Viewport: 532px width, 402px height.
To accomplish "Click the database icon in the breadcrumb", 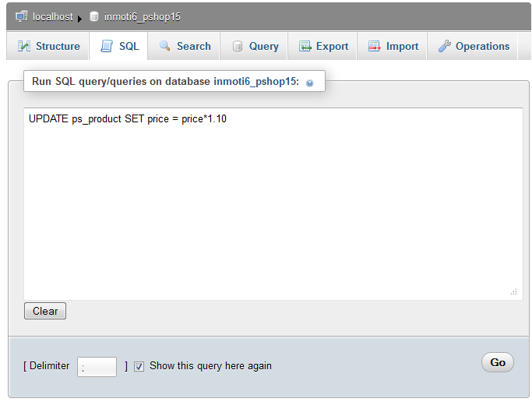I will (94, 16).
